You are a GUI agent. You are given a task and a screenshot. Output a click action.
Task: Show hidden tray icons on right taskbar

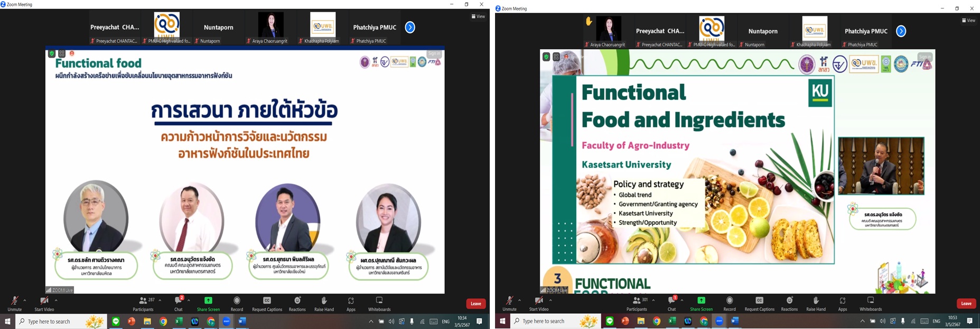[x=862, y=321]
